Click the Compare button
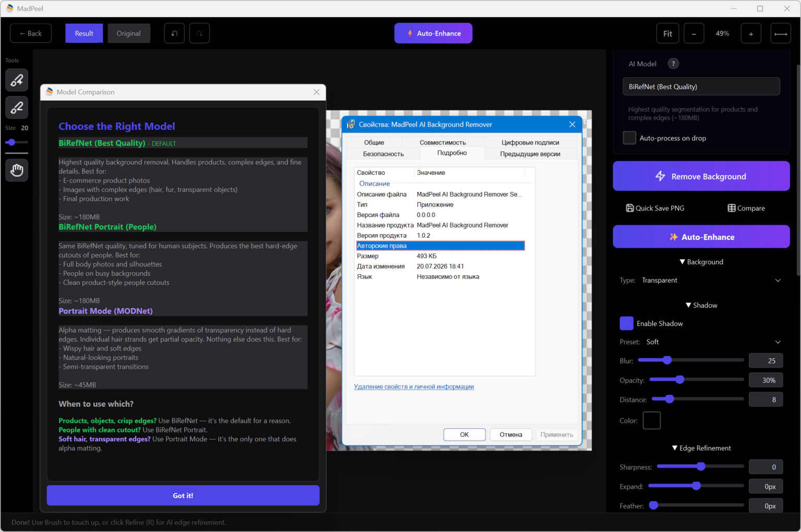The height and width of the screenshot is (532, 801). 746,208
